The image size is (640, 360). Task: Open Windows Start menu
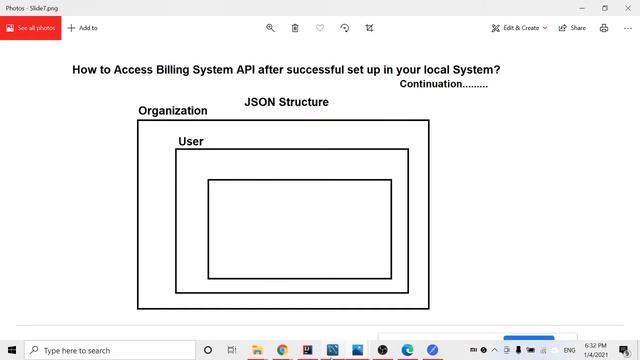(12, 350)
